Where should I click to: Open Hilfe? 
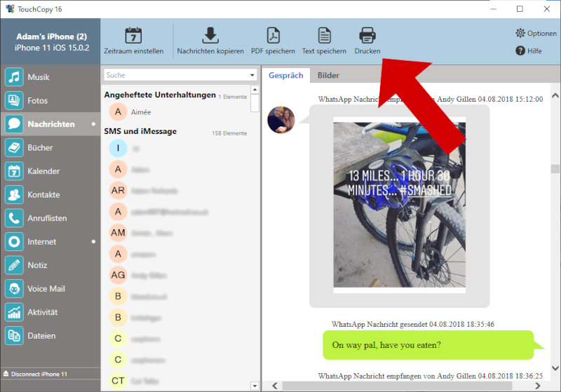pos(529,50)
